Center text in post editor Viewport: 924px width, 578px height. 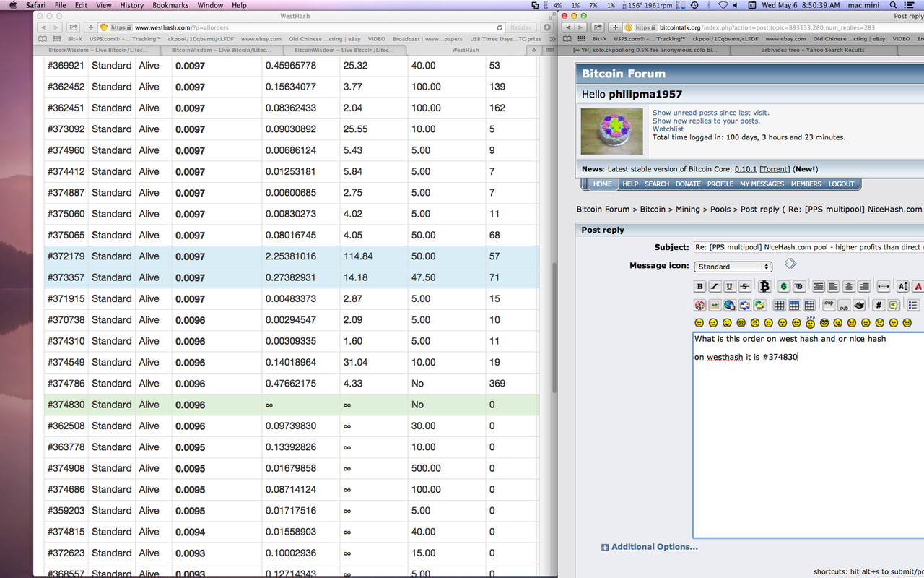(x=849, y=286)
